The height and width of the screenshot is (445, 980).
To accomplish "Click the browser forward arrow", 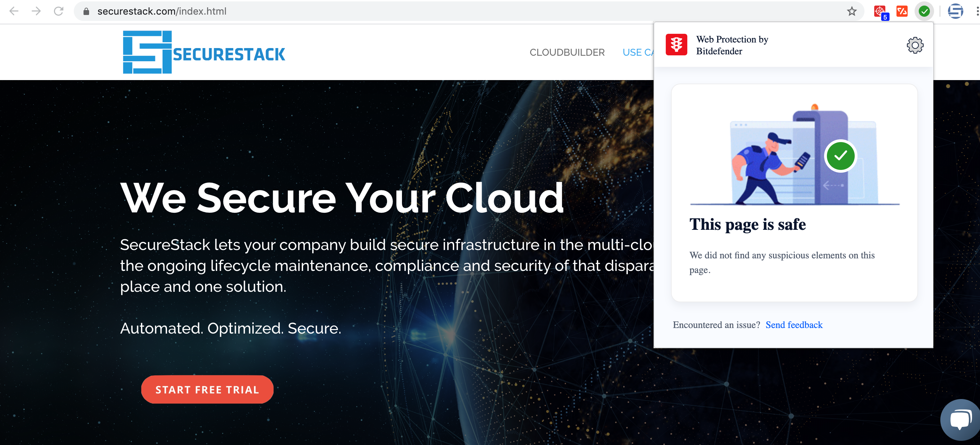I will point(36,11).
